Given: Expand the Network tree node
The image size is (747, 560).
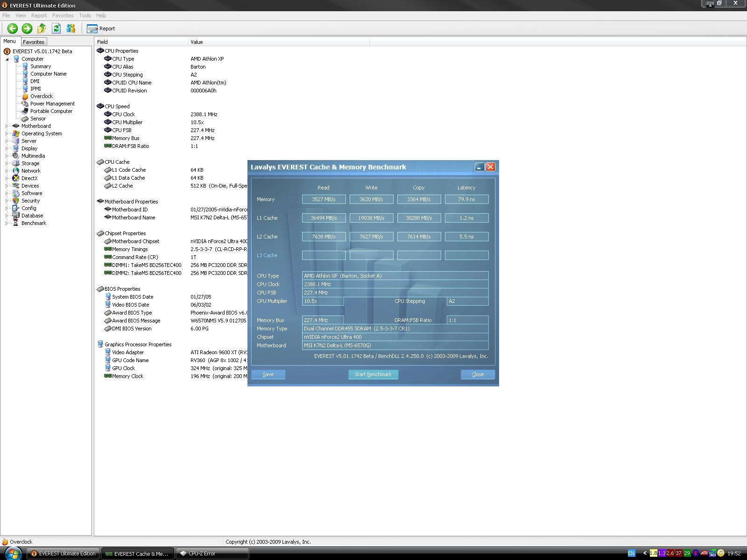Looking at the screenshot, I should pyautogui.click(x=7, y=171).
